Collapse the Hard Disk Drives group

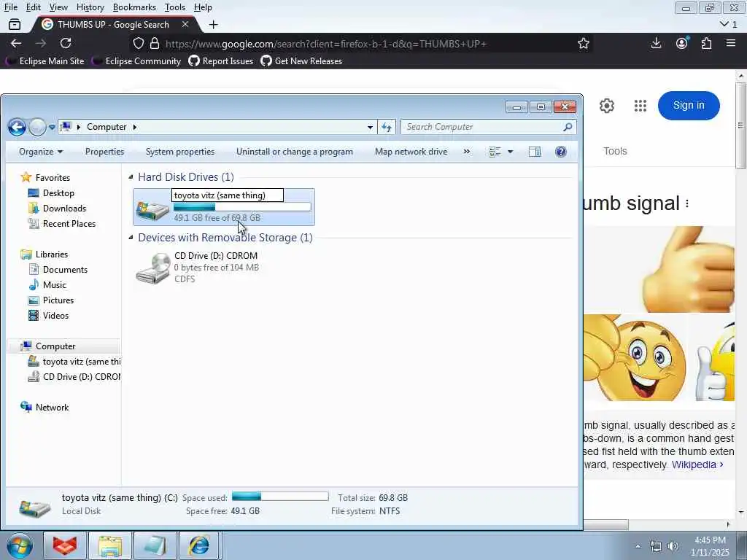[131, 177]
